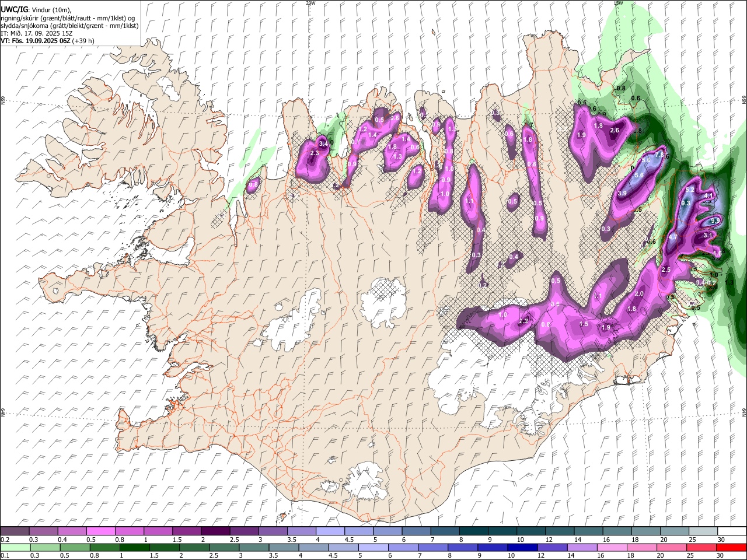The image size is (747, 560).
Task: Click the 15W longitude label at the top
Action: pos(618,3)
